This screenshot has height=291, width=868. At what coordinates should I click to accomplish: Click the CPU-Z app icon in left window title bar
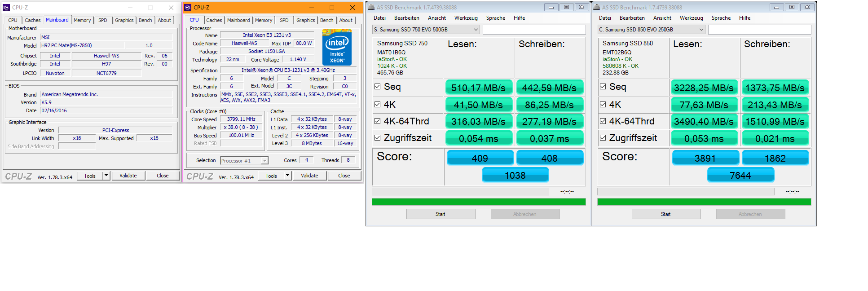coord(6,8)
